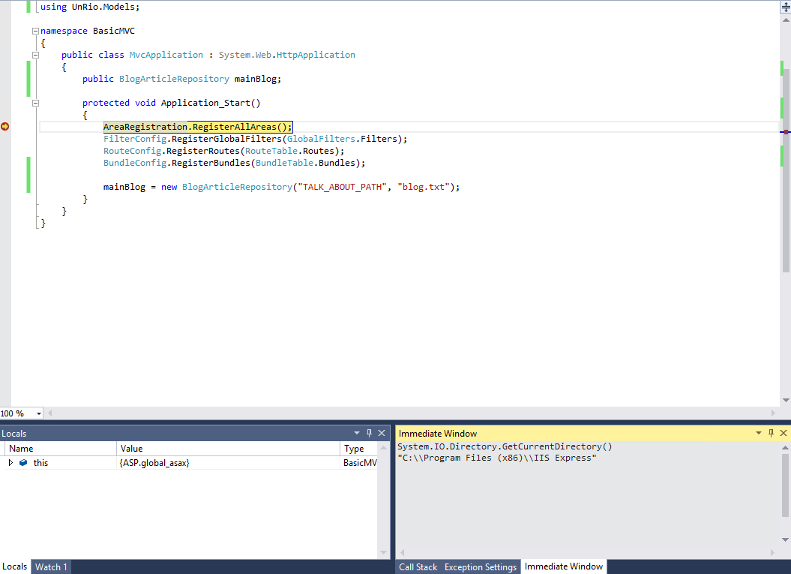Expand the 'this' variable in Locals
This screenshot has width=791, height=574.
[x=11, y=463]
